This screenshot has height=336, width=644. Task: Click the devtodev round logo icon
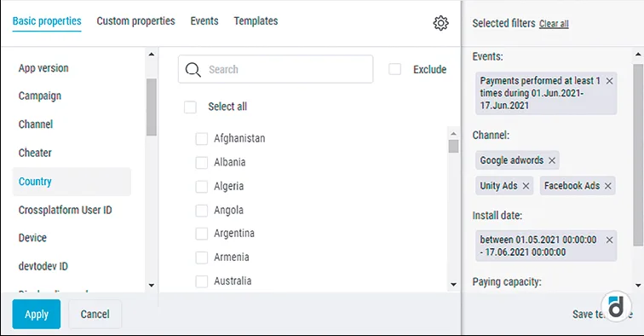[616, 307]
